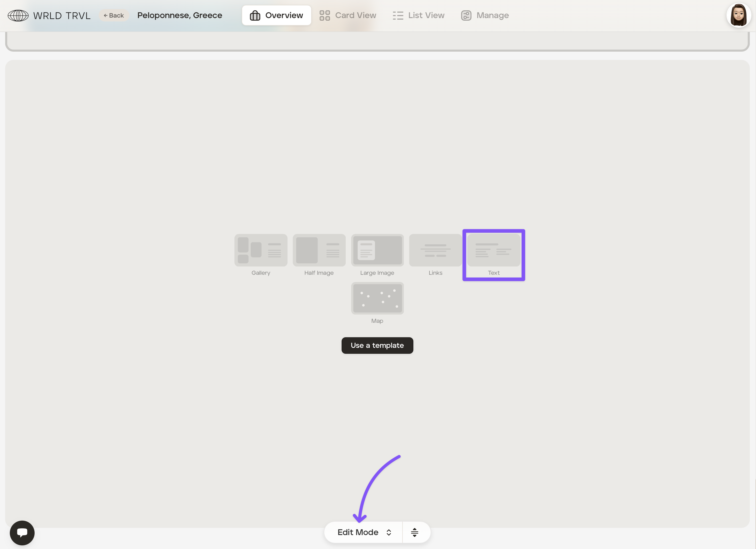Image resolution: width=756 pixels, height=549 pixels.
Task: Insert a Map block
Action: [377, 298]
